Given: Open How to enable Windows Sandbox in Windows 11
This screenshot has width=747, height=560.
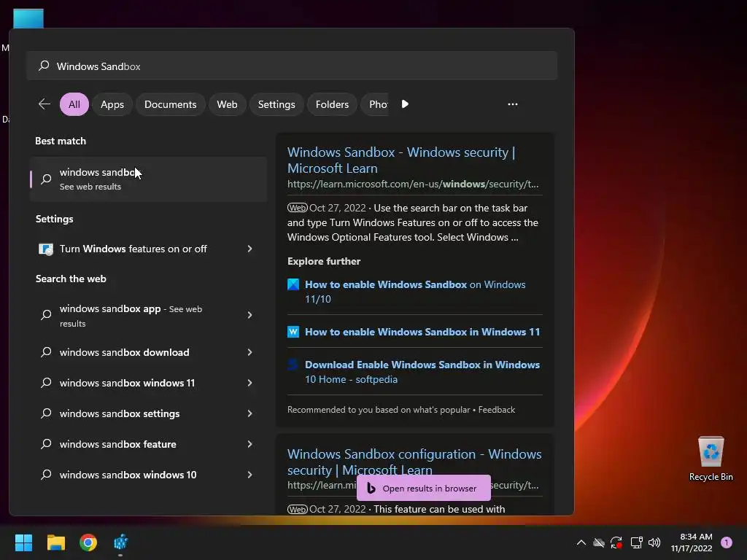Looking at the screenshot, I should coord(422,332).
